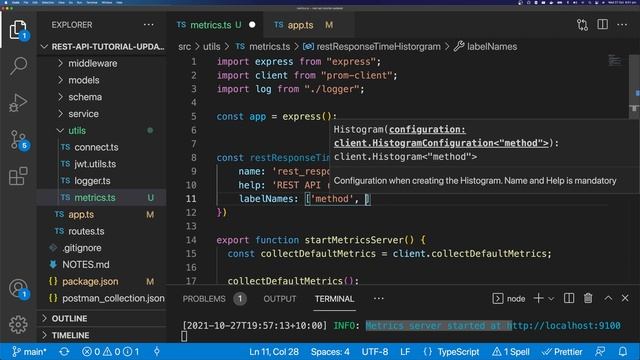640x360 pixels.
Task: Click the utils breadcrumb segment
Action: tap(211, 47)
